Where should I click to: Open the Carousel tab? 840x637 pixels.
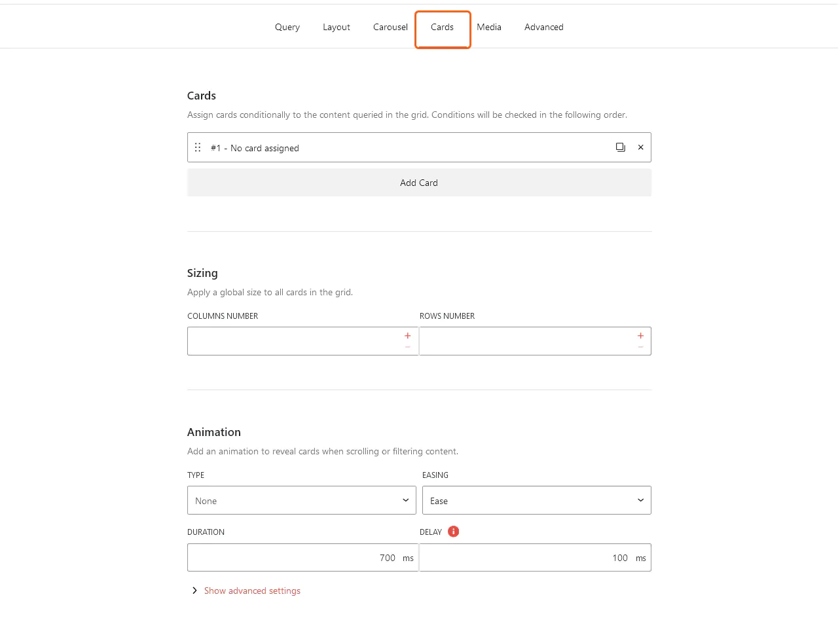(x=390, y=27)
